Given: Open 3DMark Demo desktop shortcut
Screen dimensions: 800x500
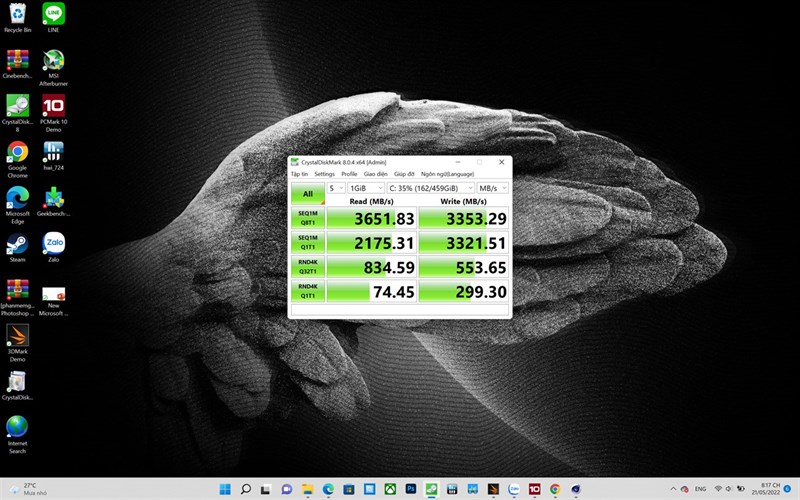Looking at the screenshot, I should click(x=17, y=342).
